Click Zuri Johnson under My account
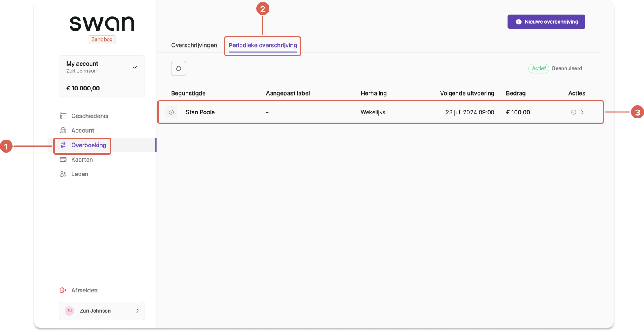Viewport: 644px width, 331px height. [x=81, y=71]
